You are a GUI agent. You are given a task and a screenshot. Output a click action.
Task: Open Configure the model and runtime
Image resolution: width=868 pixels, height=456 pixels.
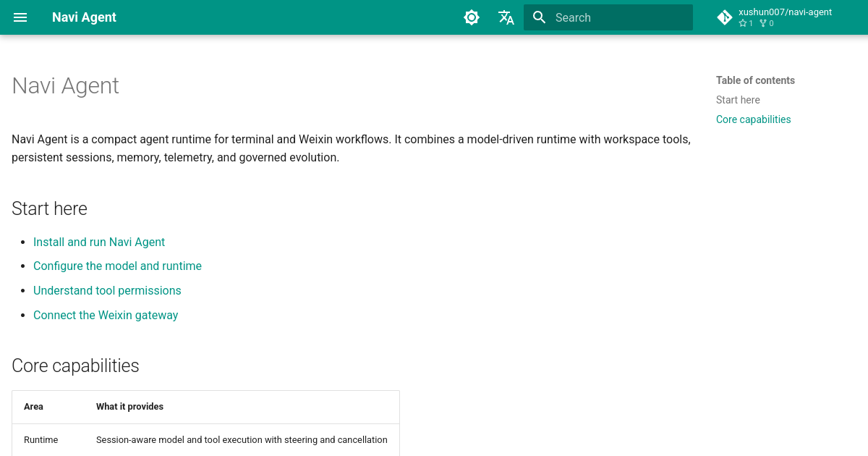pyautogui.click(x=117, y=266)
